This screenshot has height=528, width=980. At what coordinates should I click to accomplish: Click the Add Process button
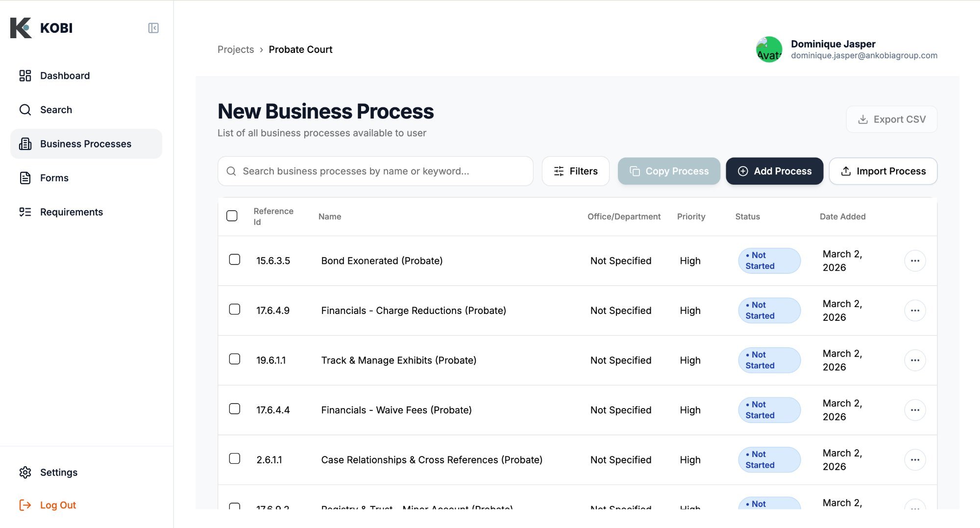(x=774, y=171)
